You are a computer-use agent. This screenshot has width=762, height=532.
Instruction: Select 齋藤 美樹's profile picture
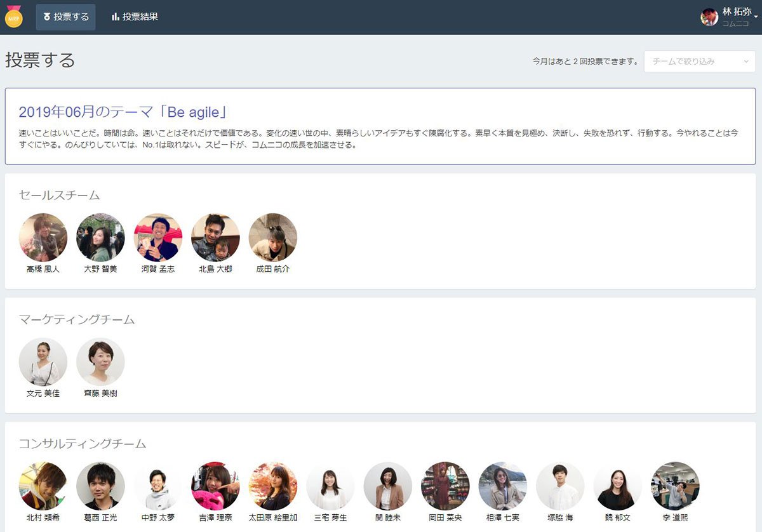(x=100, y=362)
